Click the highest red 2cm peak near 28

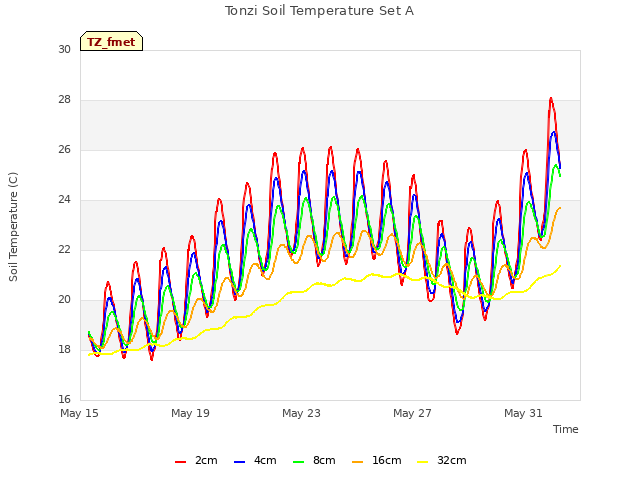click(551, 99)
